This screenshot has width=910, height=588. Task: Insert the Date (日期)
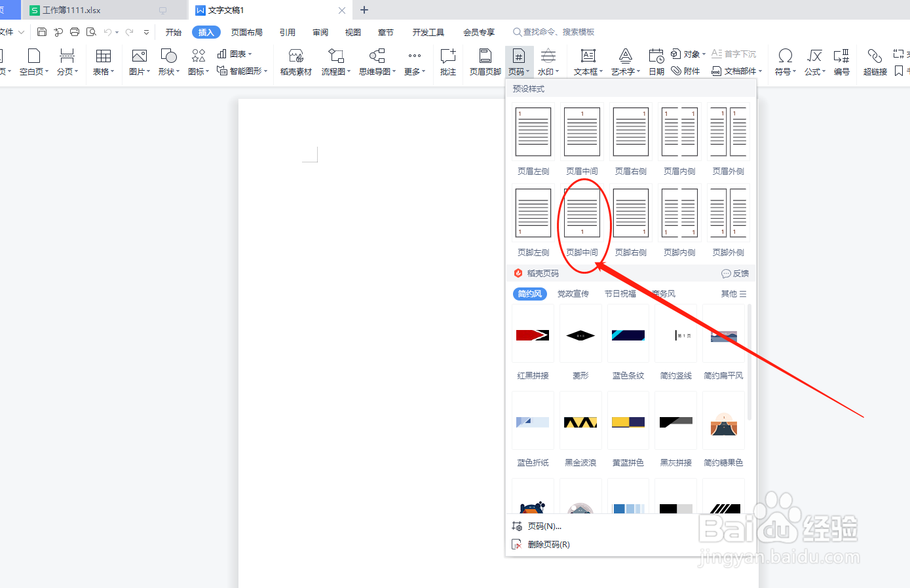tap(656, 62)
